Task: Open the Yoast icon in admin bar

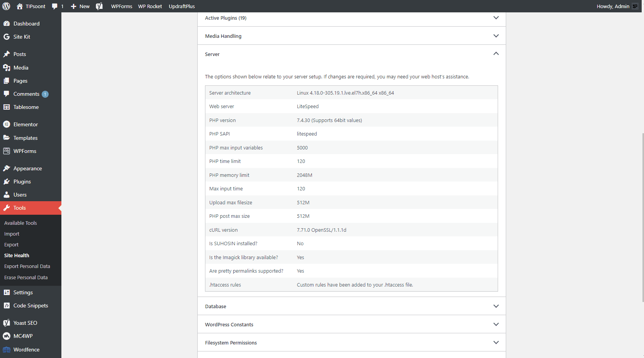Action: click(x=99, y=6)
